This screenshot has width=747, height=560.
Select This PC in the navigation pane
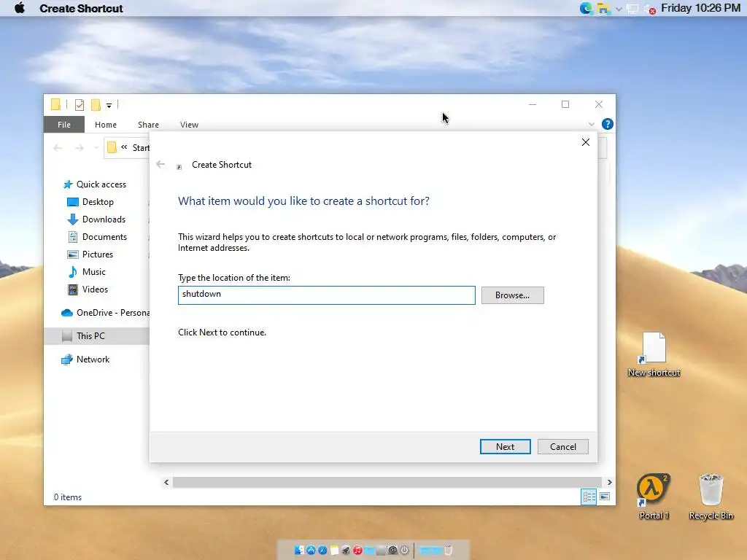tap(97, 336)
